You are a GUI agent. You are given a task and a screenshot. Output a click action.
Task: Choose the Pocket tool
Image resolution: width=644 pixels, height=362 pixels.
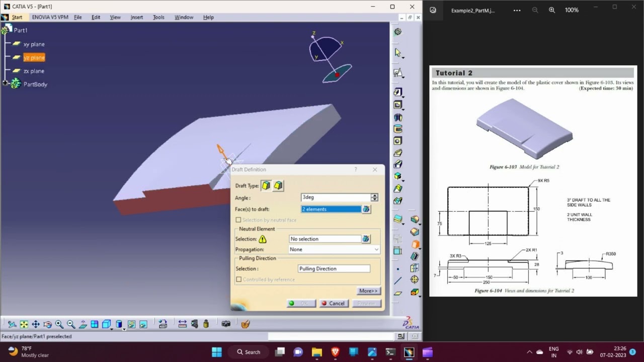point(398,105)
